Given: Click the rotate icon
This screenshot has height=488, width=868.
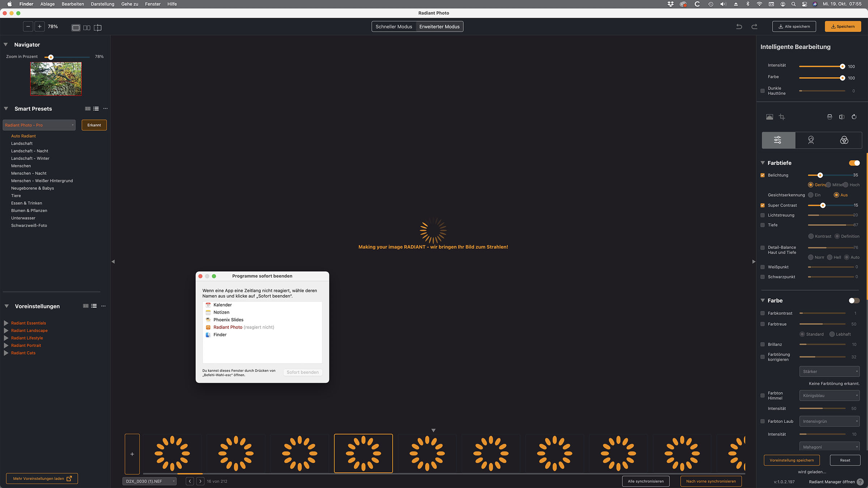Looking at the screenshot, I should [854, 117].
